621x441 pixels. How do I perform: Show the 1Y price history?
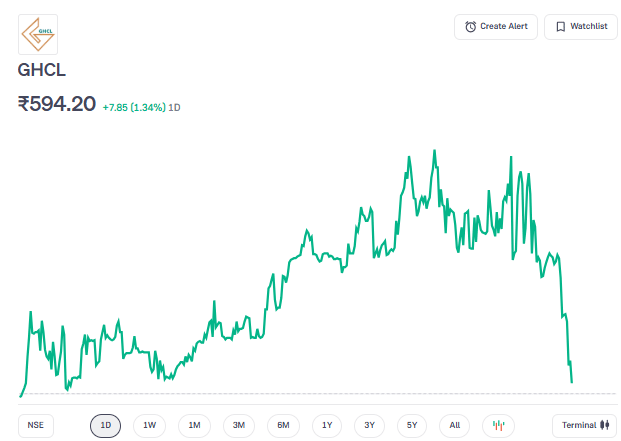click(x=327, y=425)
